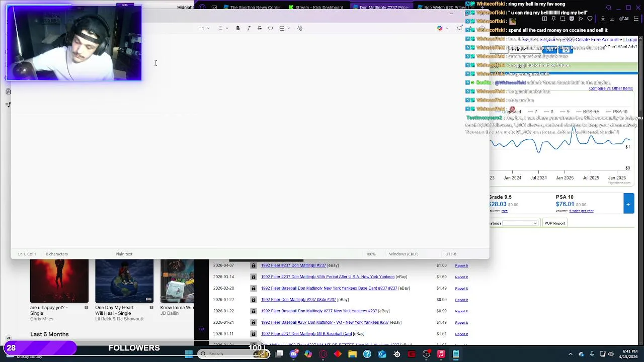
Task: Switch to Don Mattingly #237 Prices tab
Action: [380, 8]
